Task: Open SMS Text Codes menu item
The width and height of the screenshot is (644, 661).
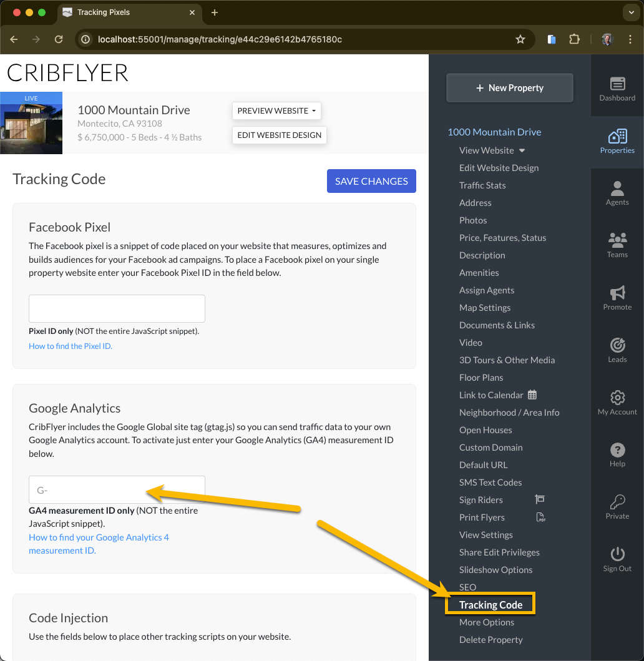Action: [x=490, y=482]
